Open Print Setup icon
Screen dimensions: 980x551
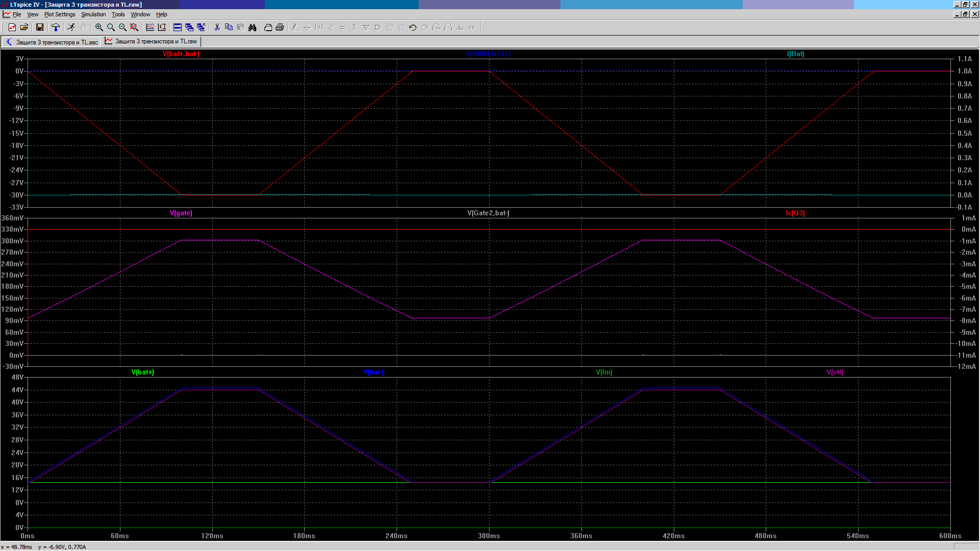268,28
